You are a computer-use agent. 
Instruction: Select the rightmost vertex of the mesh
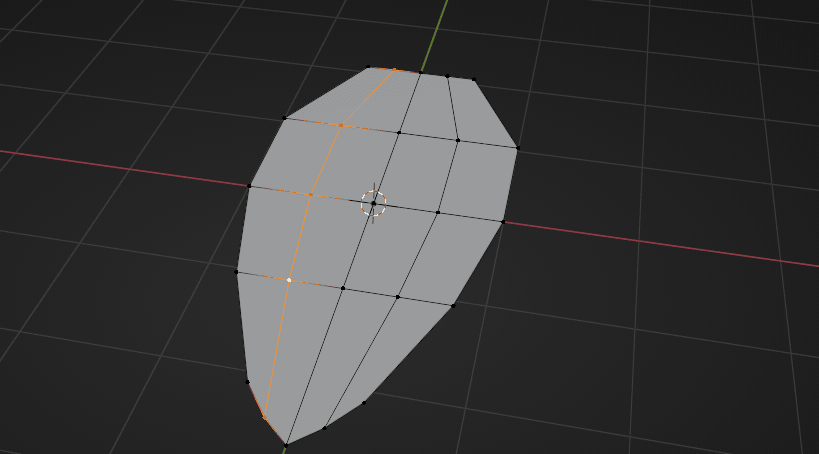coord(517,148)
